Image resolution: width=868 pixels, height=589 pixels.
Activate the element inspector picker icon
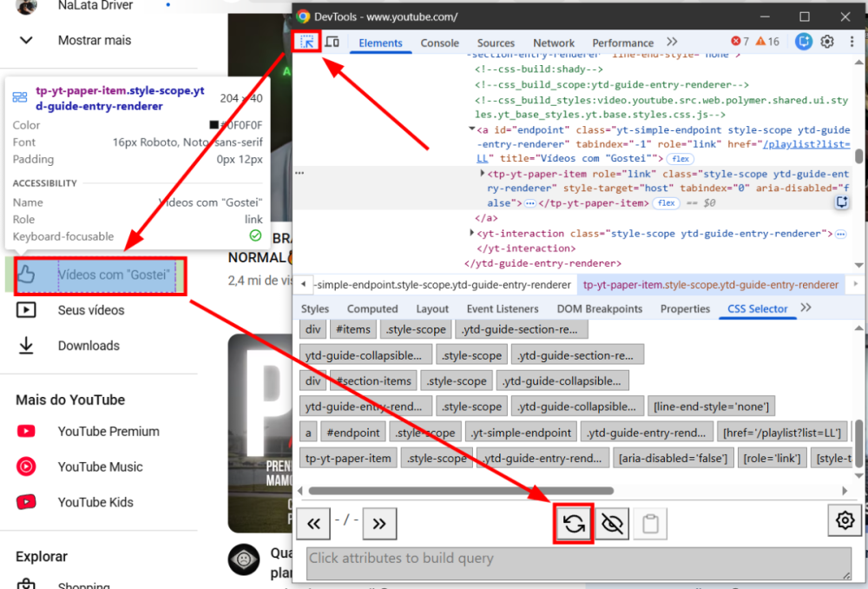click(x=306, y=42)
